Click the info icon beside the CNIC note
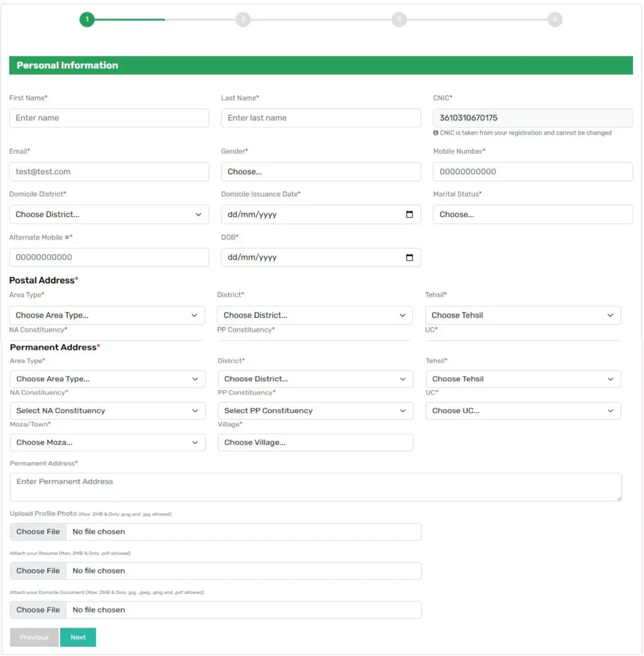 click(x=437, y=133)
